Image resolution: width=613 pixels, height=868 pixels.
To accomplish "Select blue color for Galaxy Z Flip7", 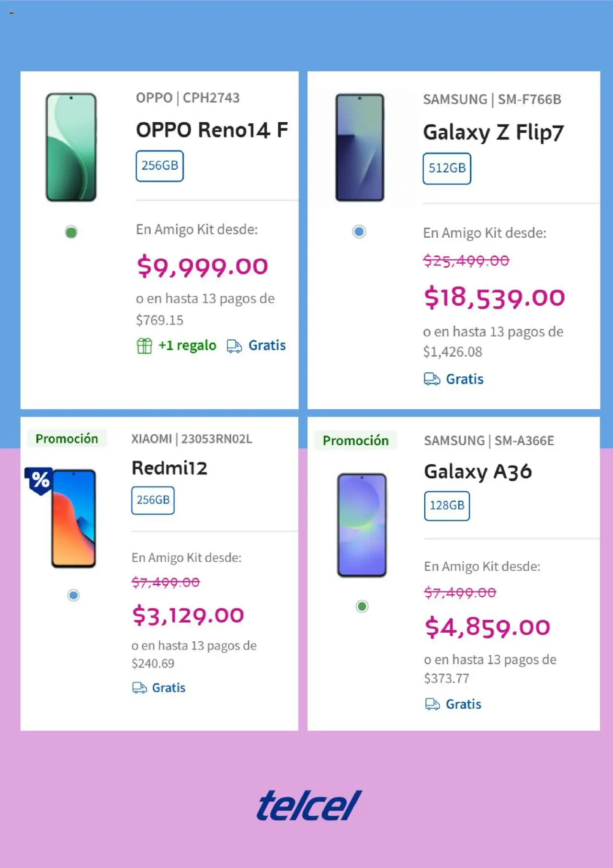I will coord(359,232).
